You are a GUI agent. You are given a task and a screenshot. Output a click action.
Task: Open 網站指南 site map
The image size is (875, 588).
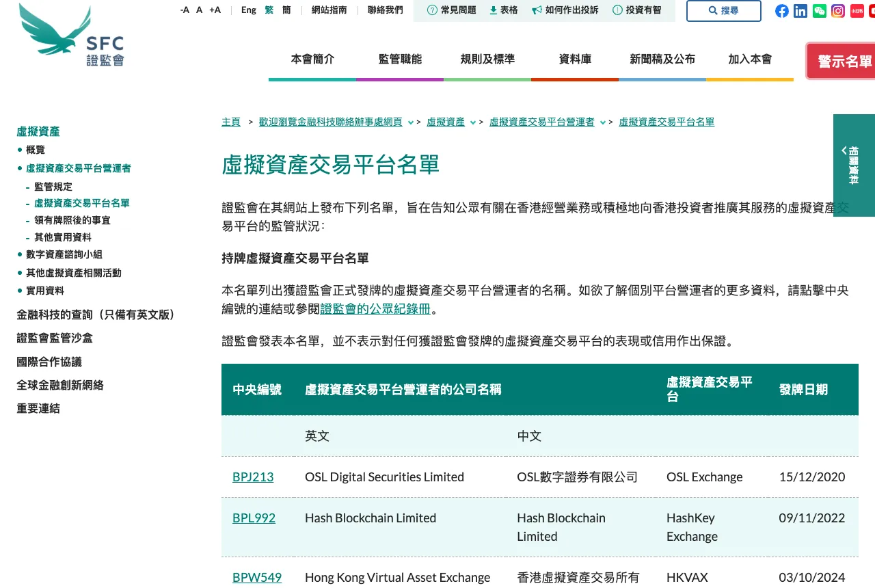tap(329, 10)
